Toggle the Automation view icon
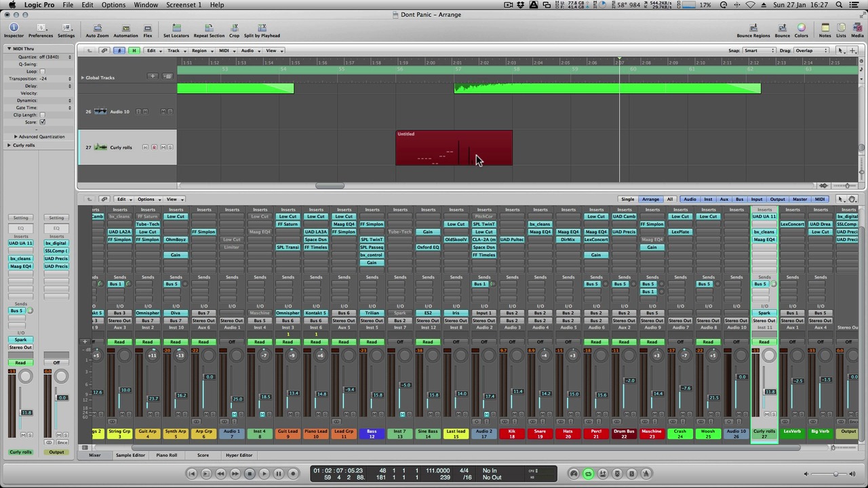Image resolution: width=868 pixels, height=488 pixels. (x=125, y=30)
